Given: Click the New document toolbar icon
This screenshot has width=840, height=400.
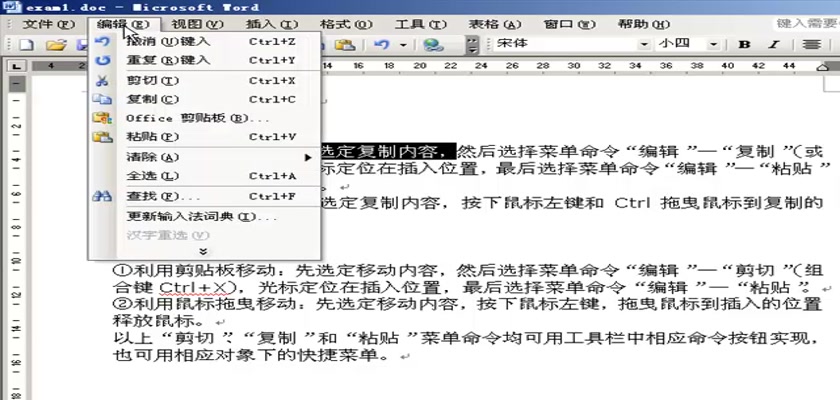Looking at the screenshot, I should point(26,45).
